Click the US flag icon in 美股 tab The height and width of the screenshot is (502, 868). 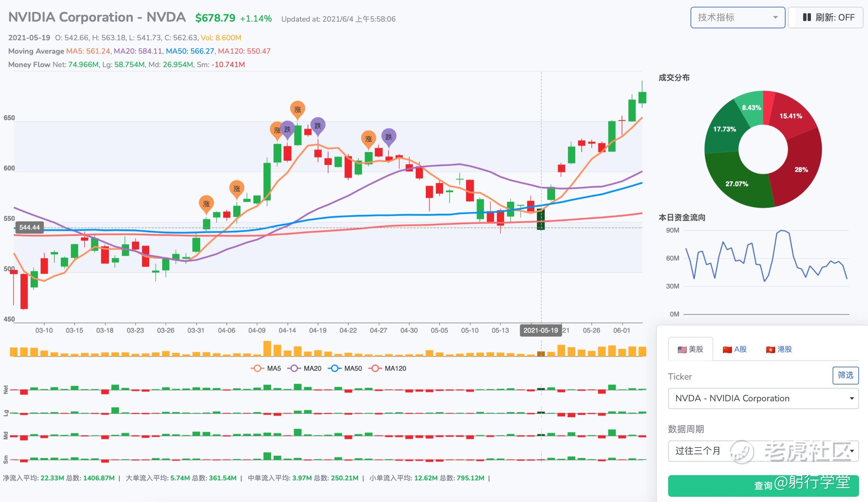[x=682, y=350]
